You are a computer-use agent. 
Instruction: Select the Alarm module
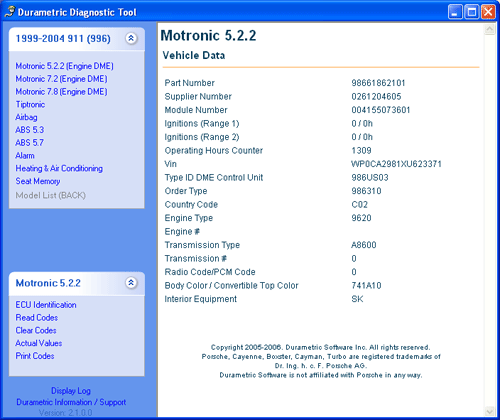pos(25,155)
